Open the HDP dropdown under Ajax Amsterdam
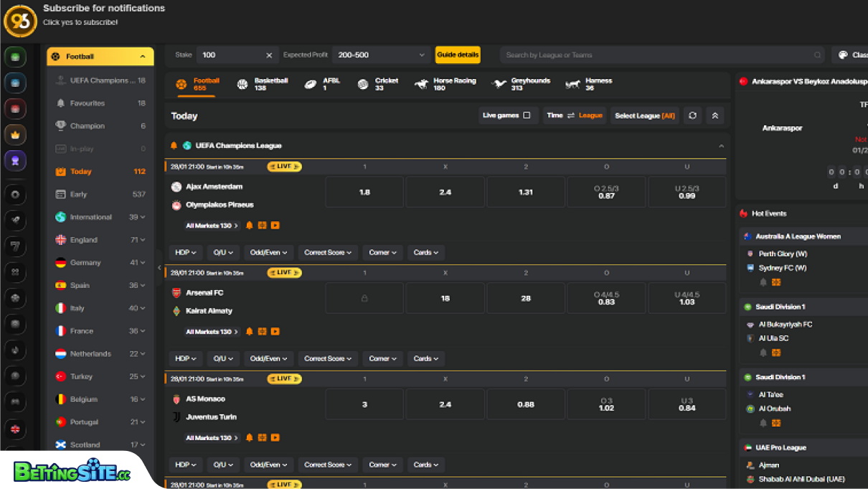Screen dimensions: 868x489 (x=186, y=253)
